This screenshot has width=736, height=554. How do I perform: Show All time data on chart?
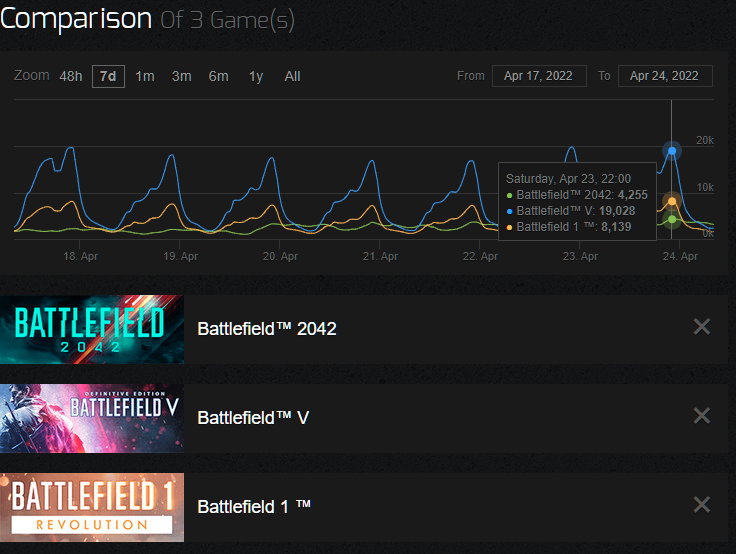[292, 76]
